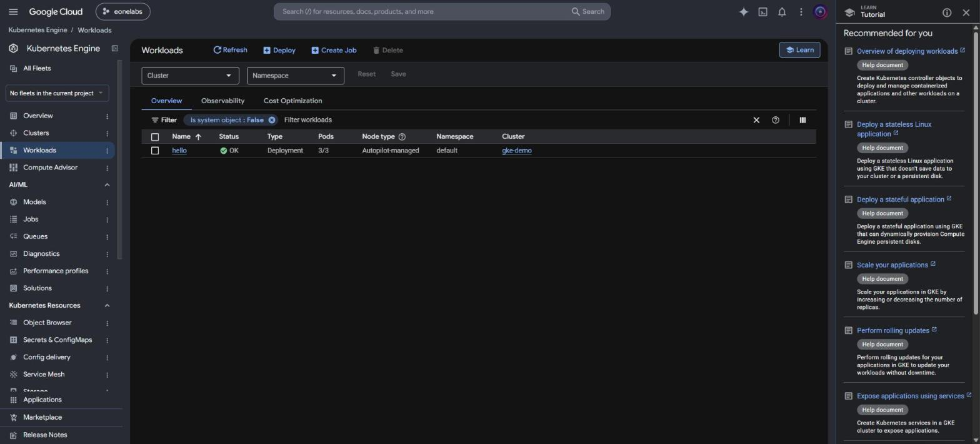
Task: Open the more options menu for Overview
Action: (107, 116)
